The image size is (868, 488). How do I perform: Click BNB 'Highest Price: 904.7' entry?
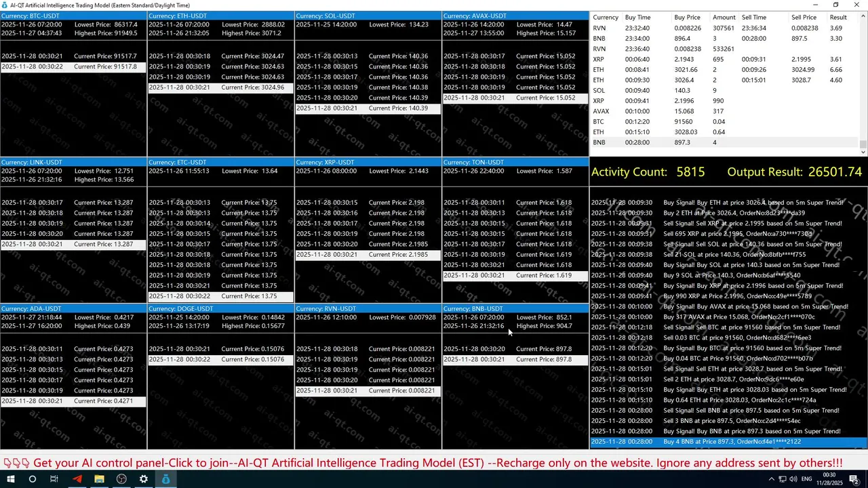pos(545,326)
